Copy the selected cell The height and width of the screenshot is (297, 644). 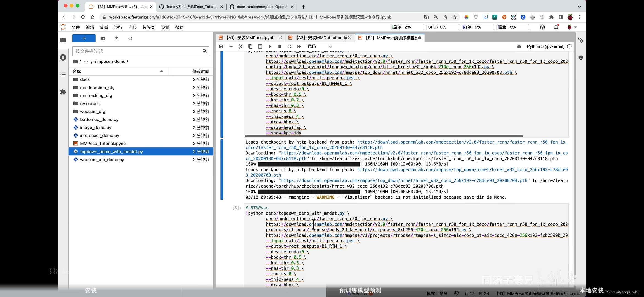point(250,46)
